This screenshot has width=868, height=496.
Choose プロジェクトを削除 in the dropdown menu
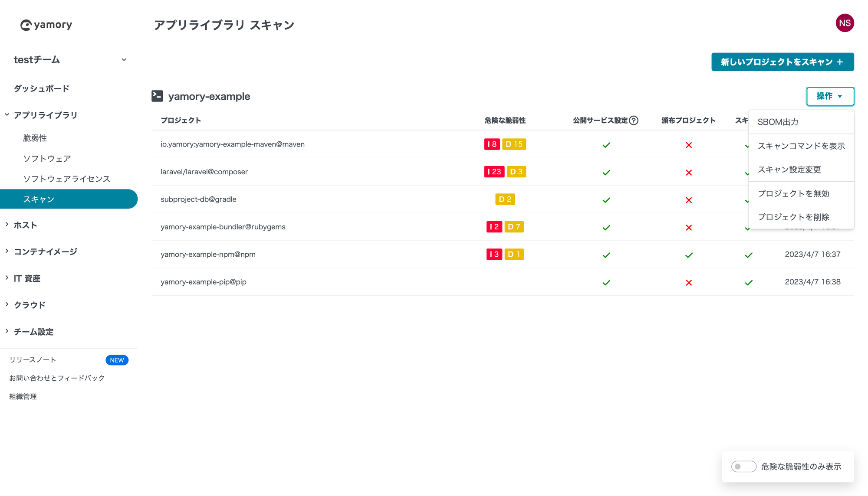793,217
